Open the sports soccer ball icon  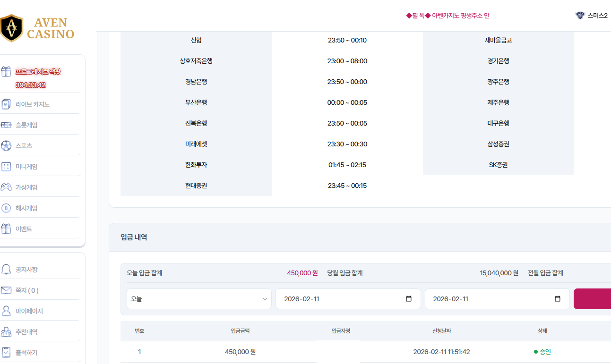(x=6, y=146)
